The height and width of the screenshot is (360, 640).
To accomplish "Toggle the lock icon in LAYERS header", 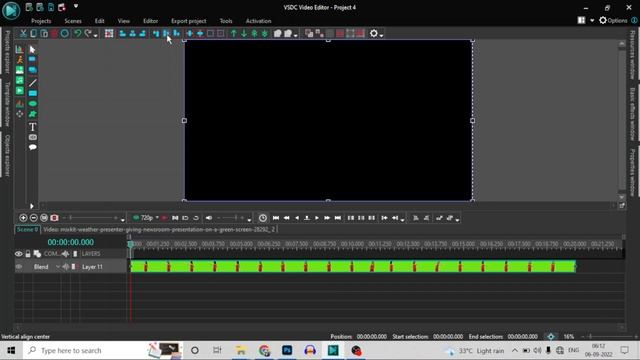I will tap(28, 254).
